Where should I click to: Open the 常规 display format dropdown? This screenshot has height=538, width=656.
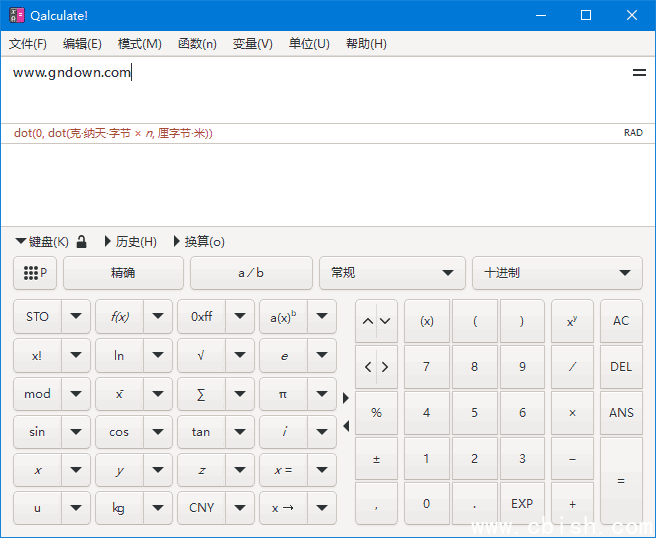pyautogui.click(x=391, y=273)
